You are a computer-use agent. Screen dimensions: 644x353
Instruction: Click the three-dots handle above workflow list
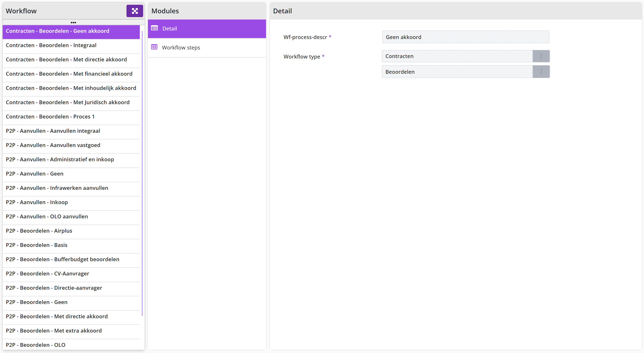(x=73, y=22)
